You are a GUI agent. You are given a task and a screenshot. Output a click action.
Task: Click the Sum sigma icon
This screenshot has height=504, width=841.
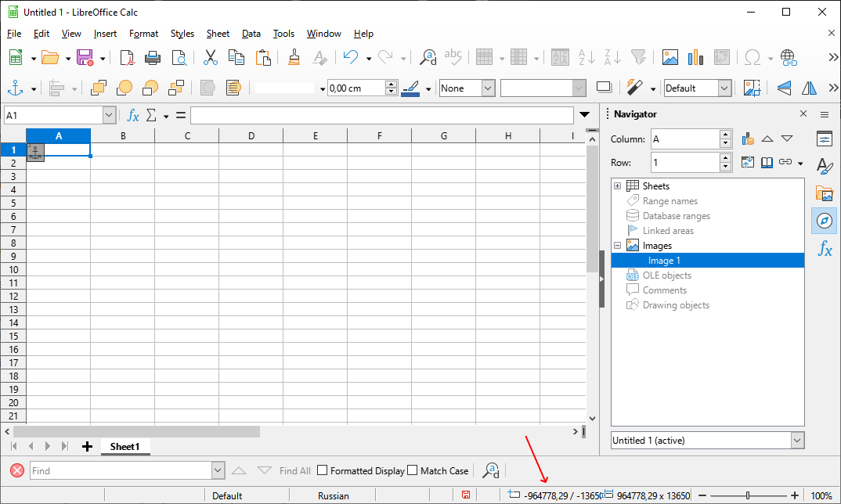(x=152, y=115)
